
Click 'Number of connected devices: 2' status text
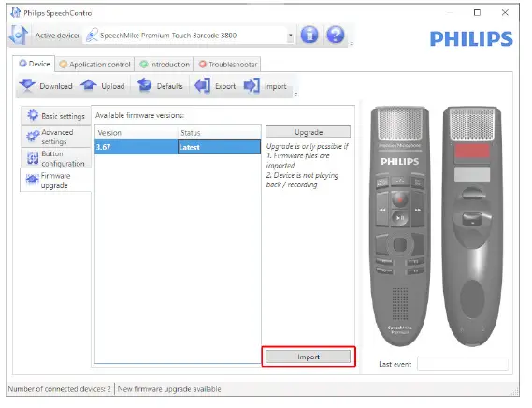(60, 389)
